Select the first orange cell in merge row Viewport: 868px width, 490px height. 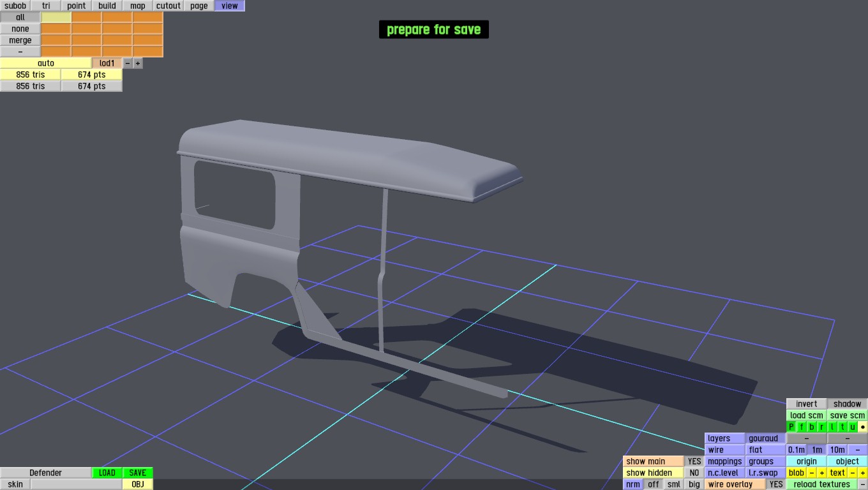56,40
